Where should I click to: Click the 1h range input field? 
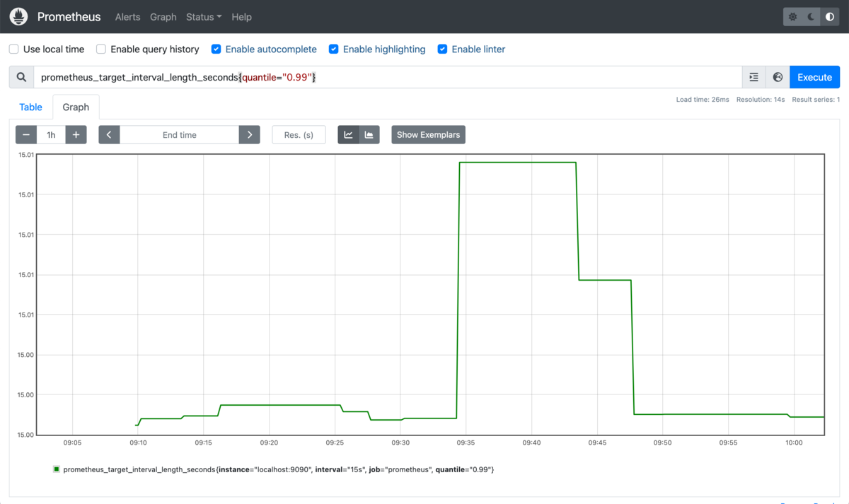(51, 134)
